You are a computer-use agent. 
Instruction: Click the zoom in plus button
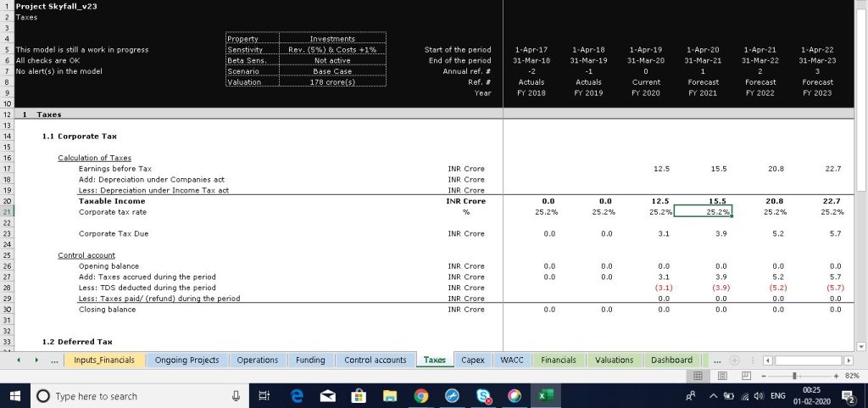[835, 375]
